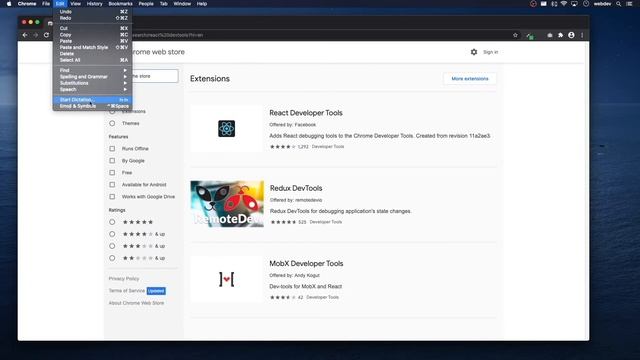Image resolution: width=640 pixels, height=360 pixels.
Task: Open the Chrome profile avatar
Action: coord(571,35)
